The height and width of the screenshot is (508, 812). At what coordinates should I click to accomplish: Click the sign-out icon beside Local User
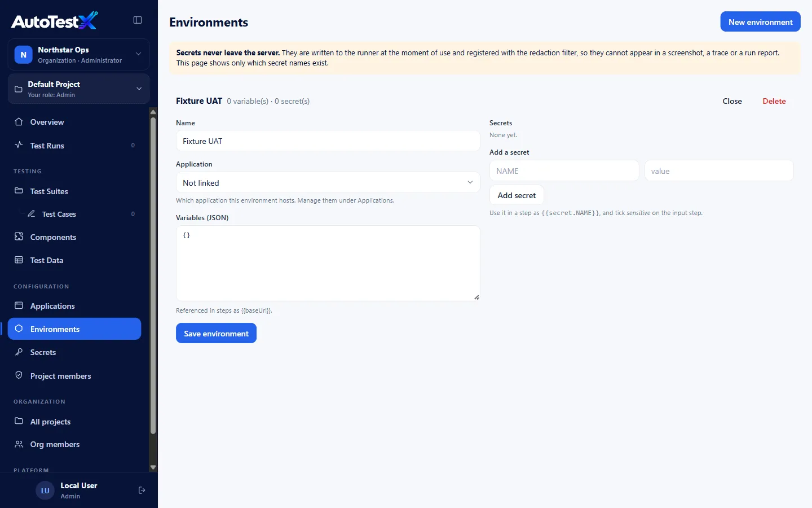point(142,491)
